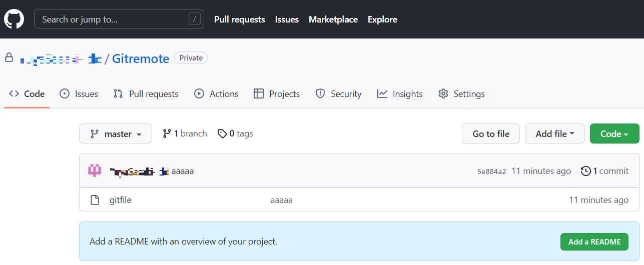Open commit hash 5e884a2
The width and height of the screenshot is (644, 265).
[491, 171]
